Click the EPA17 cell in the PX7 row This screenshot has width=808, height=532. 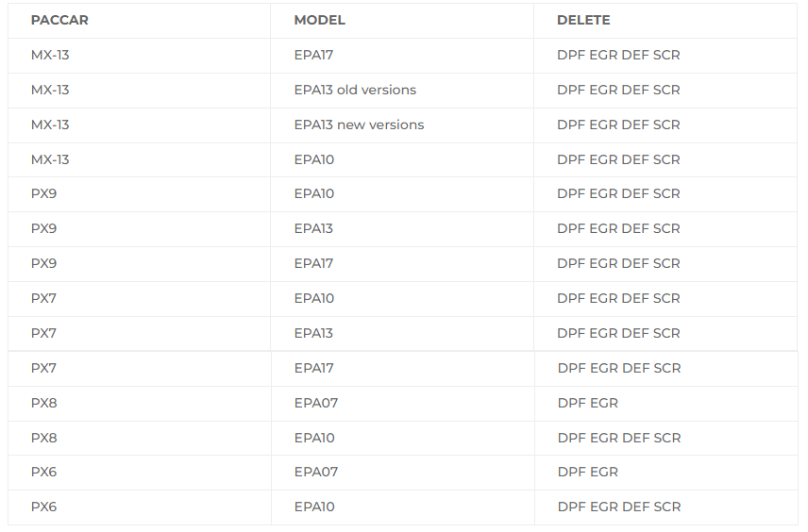(x=313, y=368)
